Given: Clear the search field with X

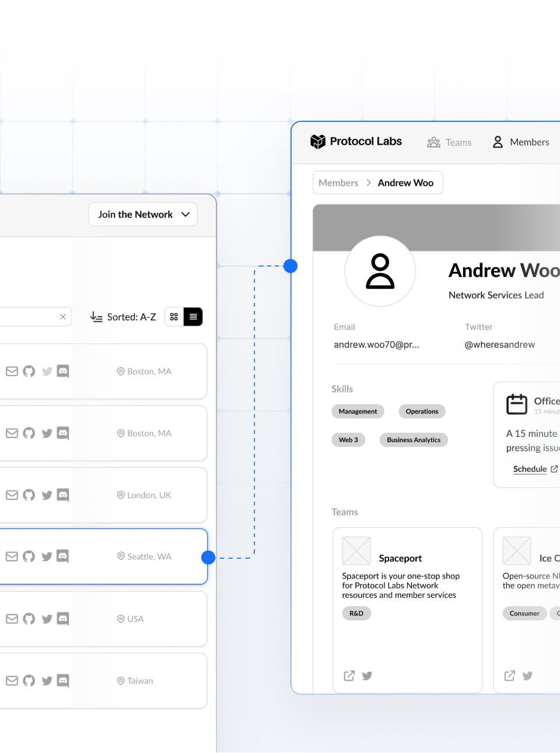Looking at the screenshot, I should 63,317.
